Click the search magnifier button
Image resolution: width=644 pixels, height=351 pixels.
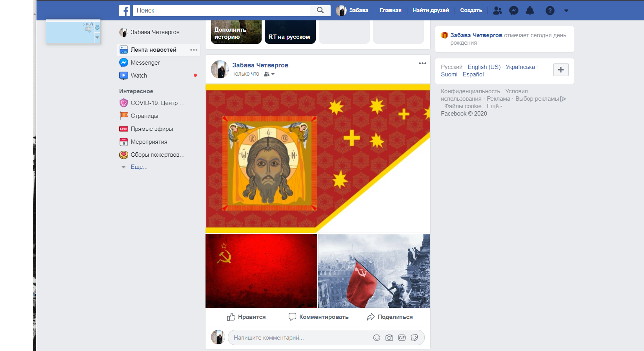[x=320, y=11]
